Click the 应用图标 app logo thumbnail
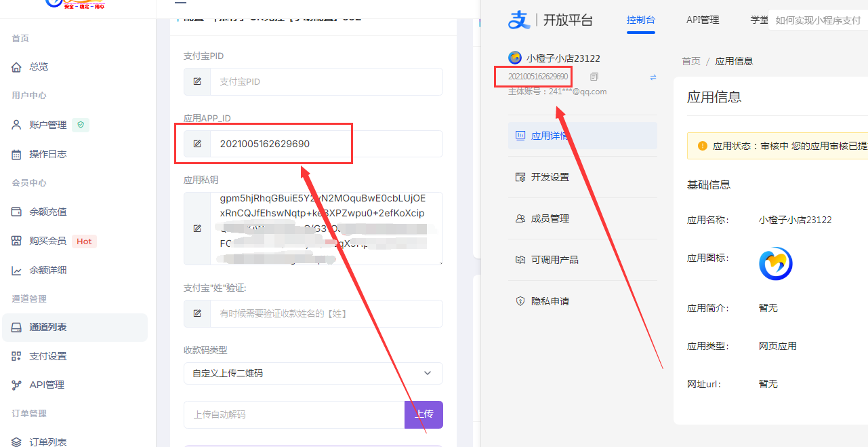The image size is (868, 447). 776,264
